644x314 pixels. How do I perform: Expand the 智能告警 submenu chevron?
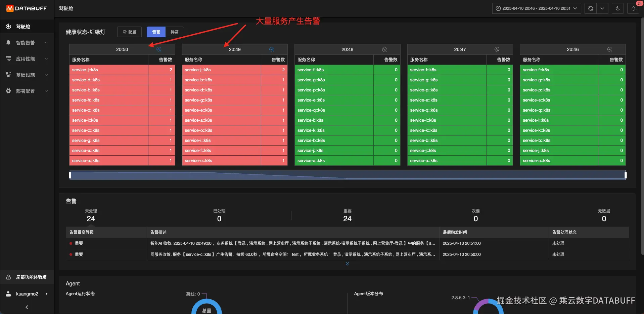pos(46,43)
